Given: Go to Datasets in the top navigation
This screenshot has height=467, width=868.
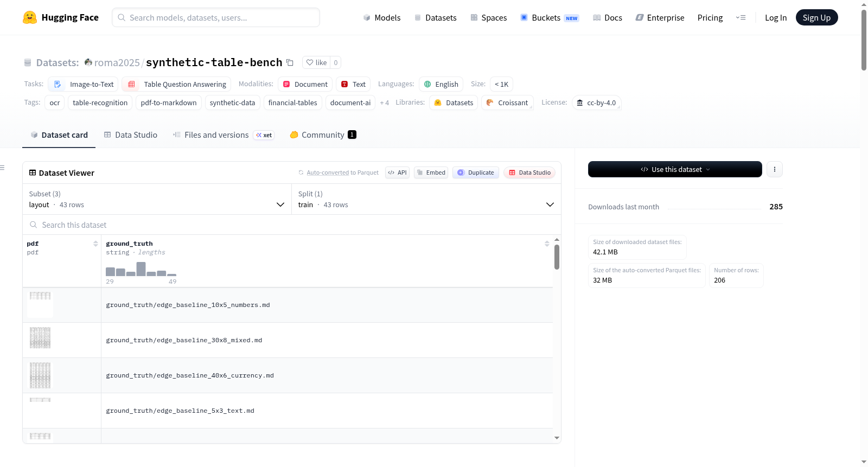Looking at the screenshot, I should [436, 17].
